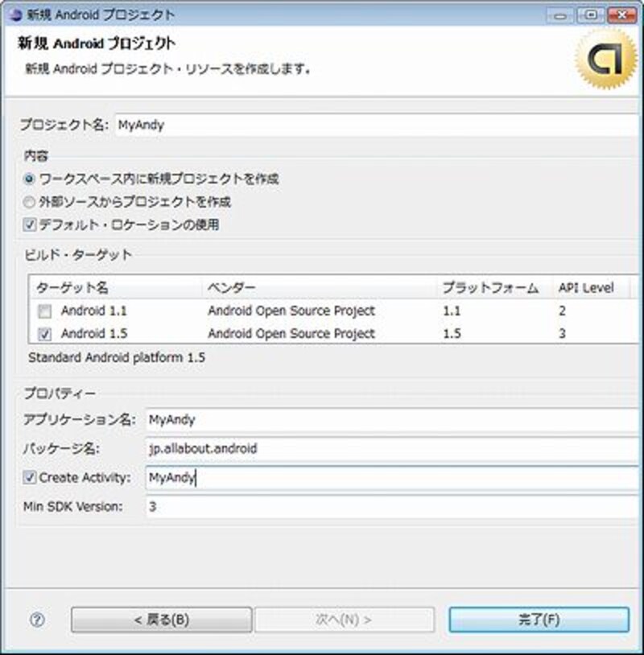Select create new project in workspace radio
This screenshot has height=655, width=644.
coord(29,179)
